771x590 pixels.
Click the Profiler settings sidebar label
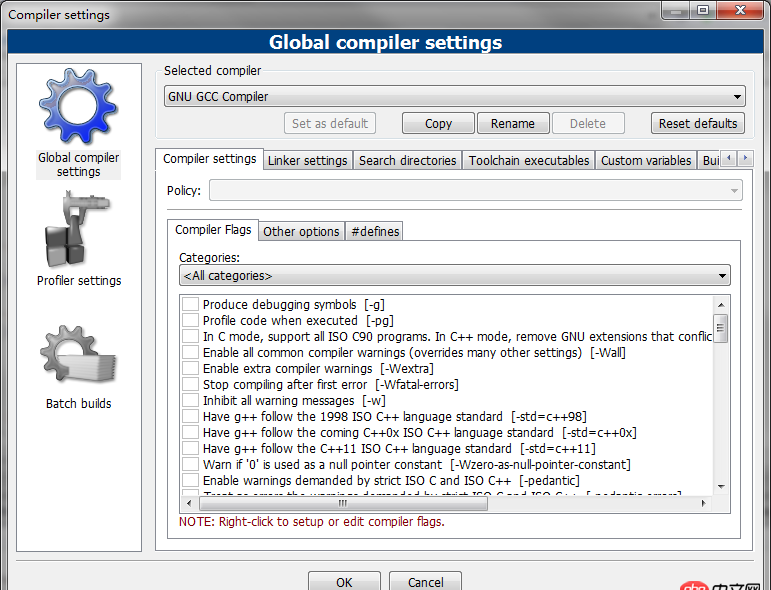pos(79,281)
